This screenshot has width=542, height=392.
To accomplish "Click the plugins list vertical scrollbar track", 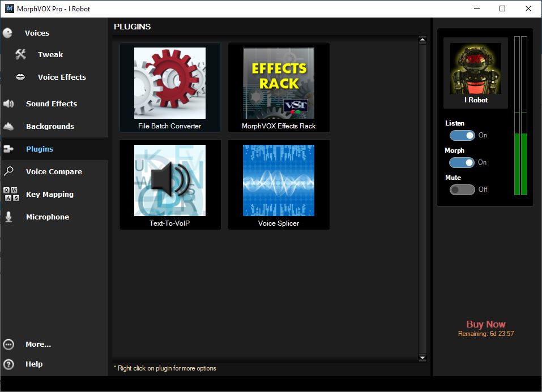I will [422, 199].
